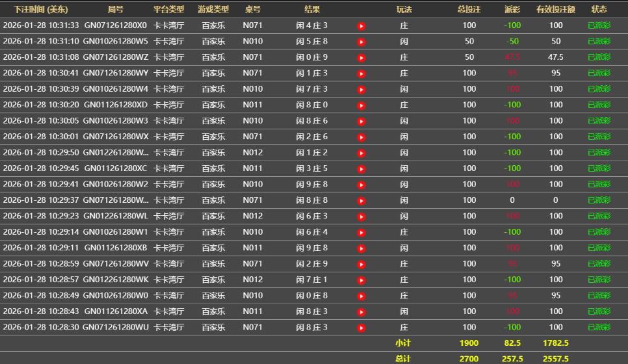
Task: Play replay for the last round GN071261280WU
Action: [361, 328]
